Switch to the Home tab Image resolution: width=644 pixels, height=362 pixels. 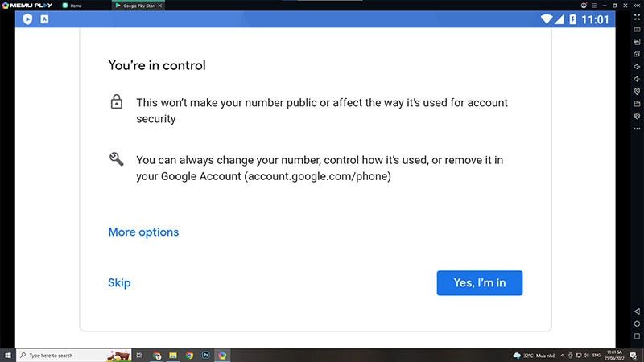(76, 6)
